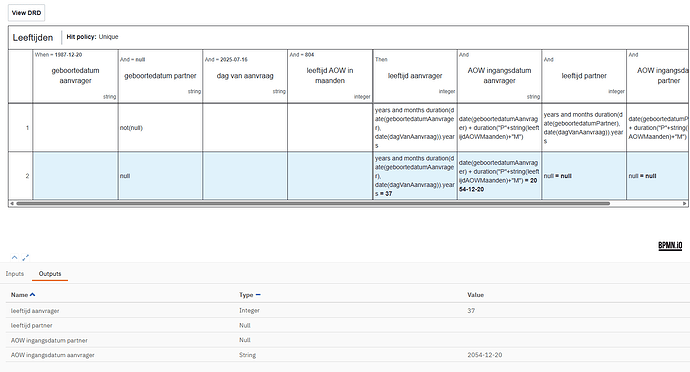Viewport: 690px width, 372px height.
Task: Select the leeftijd AOW in maanden header
Action: pyautogui.click(x=330, y=76)
